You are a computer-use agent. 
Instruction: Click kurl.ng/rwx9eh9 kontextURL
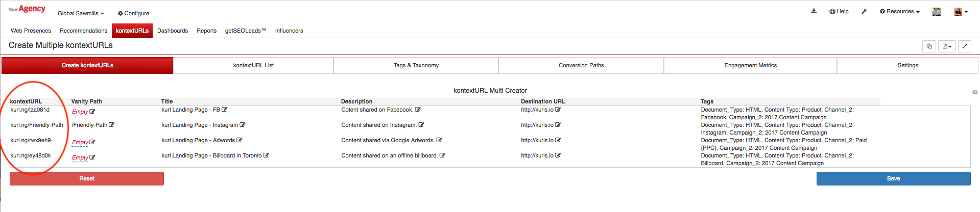(31, 140)
